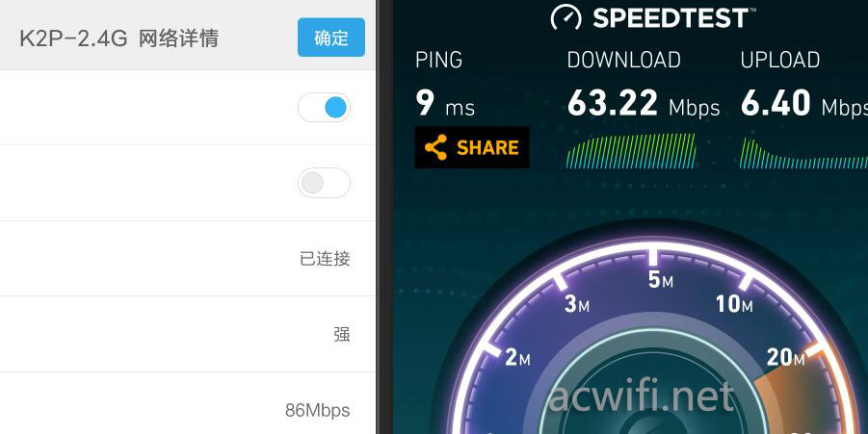Click the 86Mbps link speed value
This screenshot has width=868, height=434.
317,410
